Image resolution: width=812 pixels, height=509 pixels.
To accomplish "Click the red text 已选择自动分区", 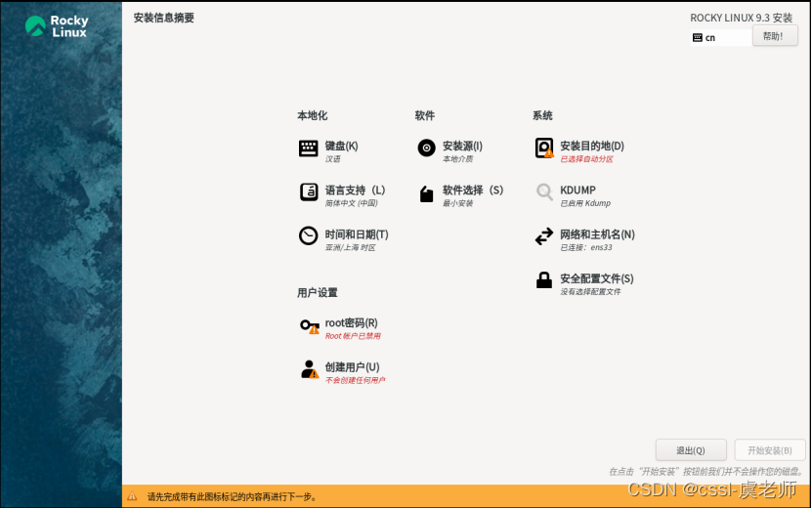I will [x=586, y=159].
